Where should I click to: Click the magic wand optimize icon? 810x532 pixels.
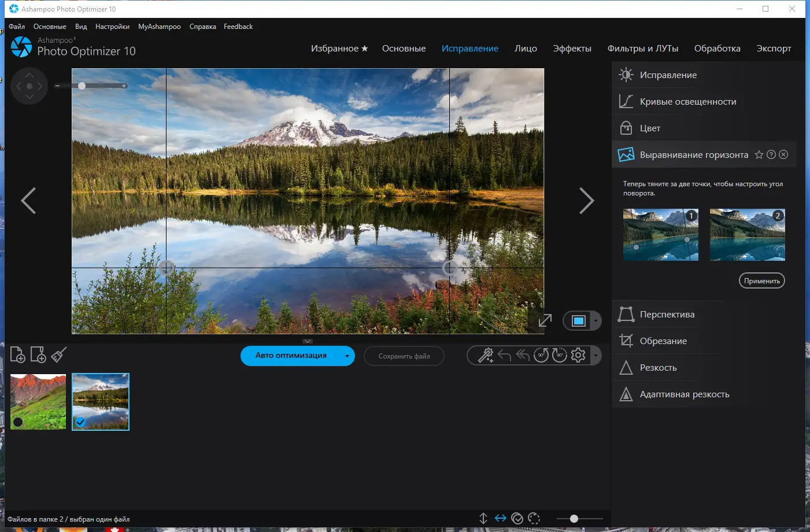[485, 355]
